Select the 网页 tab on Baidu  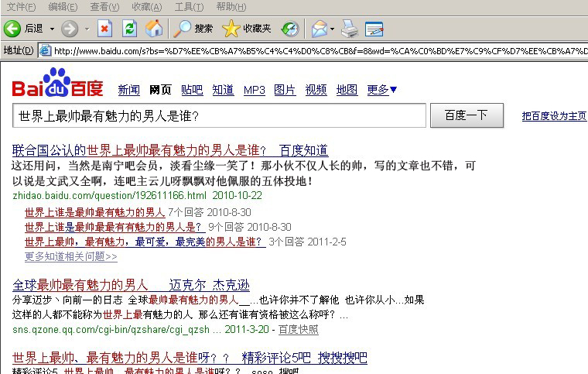[160, 90]
